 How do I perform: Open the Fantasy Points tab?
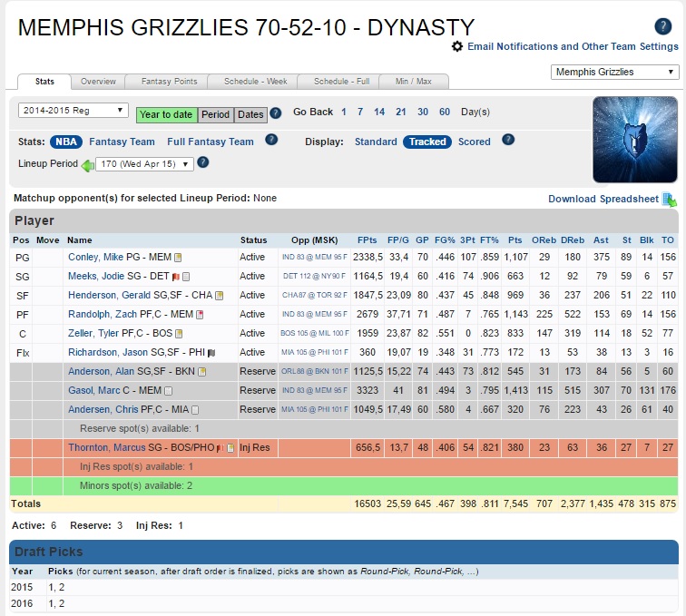point(170,82)
